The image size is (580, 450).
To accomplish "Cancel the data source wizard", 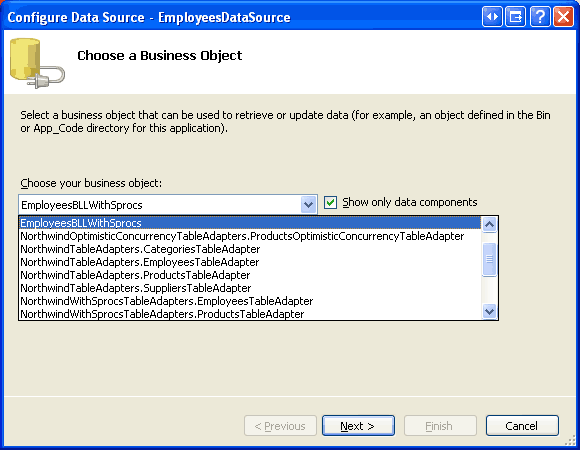I will [x=522, y=426].
